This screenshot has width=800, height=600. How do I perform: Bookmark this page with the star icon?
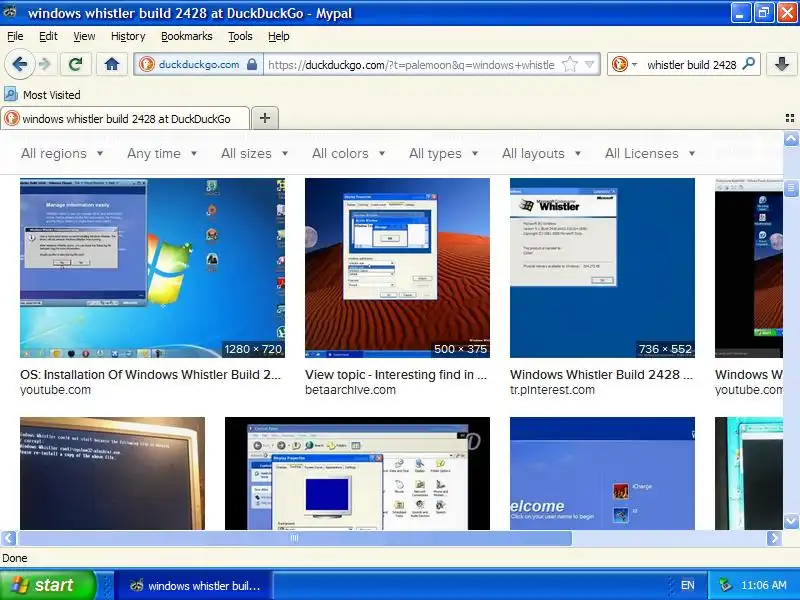pyautogui.click(x=569, y=64)
